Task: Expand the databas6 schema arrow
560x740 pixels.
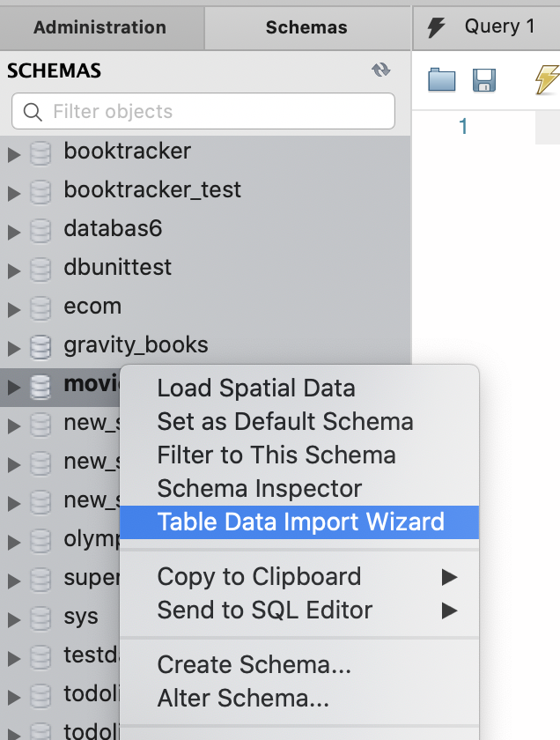Action: tap(13, 232)
